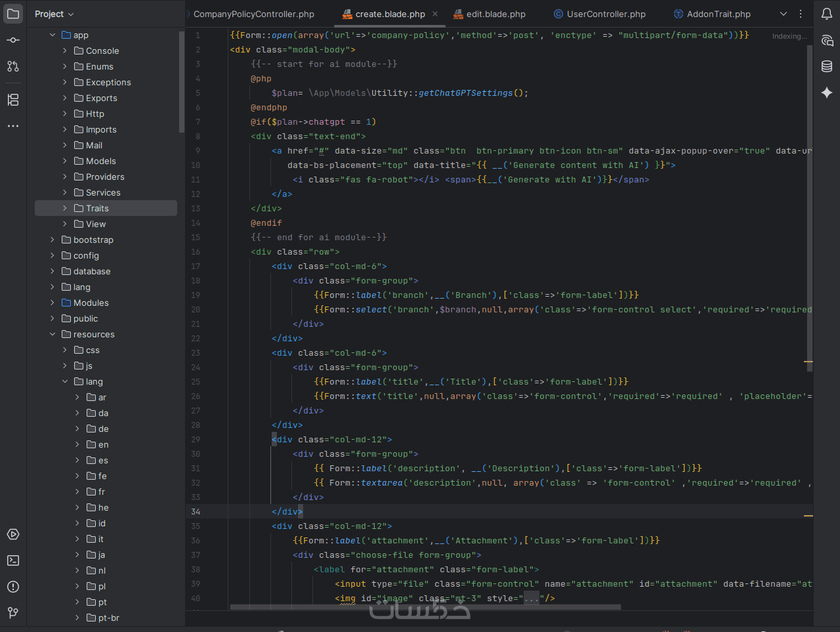Viewport: 840px width, 632px height.
Task: Expand the Models folder
Action: [65, 161]
